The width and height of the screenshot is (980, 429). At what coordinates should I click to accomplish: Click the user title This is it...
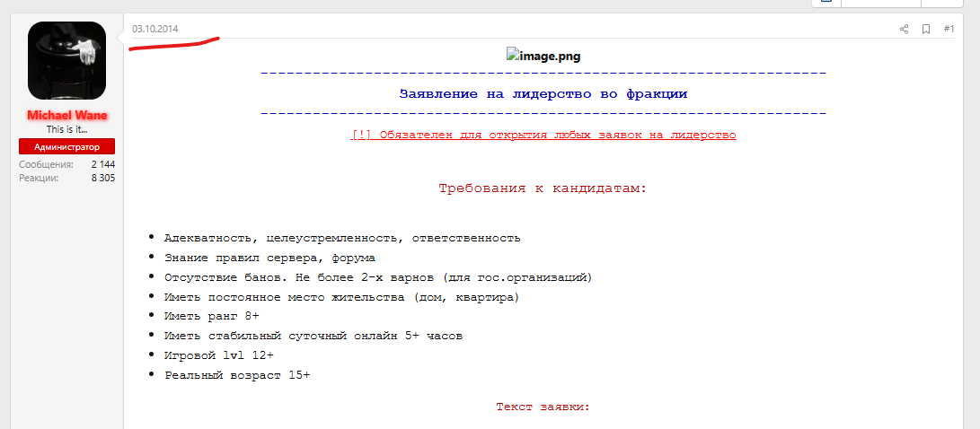point(66,130)
